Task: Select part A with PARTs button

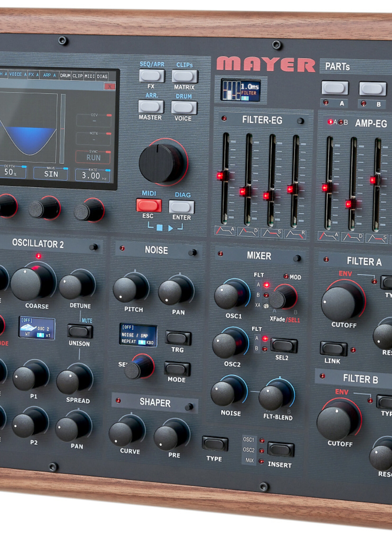Action: (335, 88)
